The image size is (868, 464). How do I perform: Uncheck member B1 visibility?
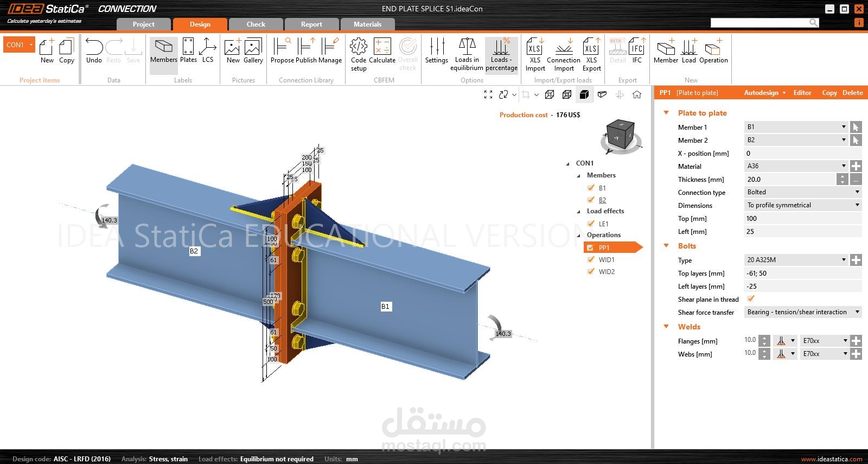[591, 188]
